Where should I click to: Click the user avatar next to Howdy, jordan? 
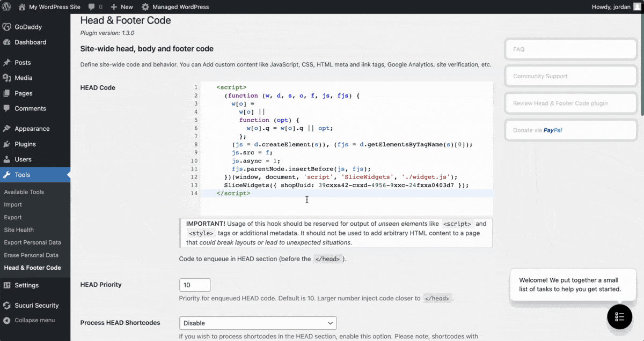point(637,7)
